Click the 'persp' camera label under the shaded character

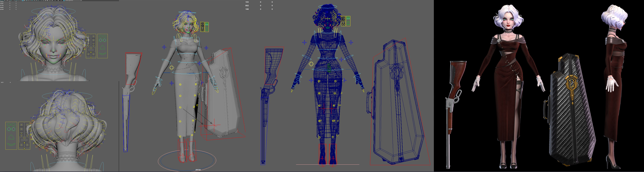198,170
